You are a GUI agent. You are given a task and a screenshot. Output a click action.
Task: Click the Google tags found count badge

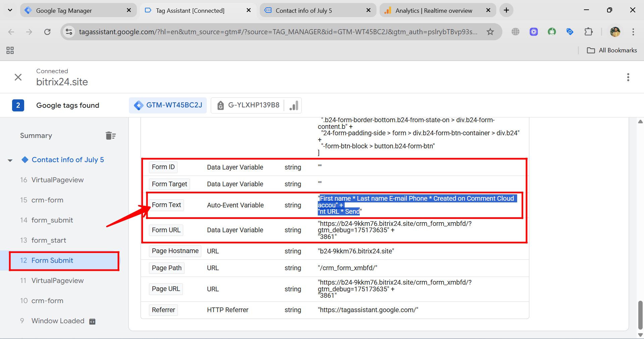pyautogui.click(x=18, y=105)
